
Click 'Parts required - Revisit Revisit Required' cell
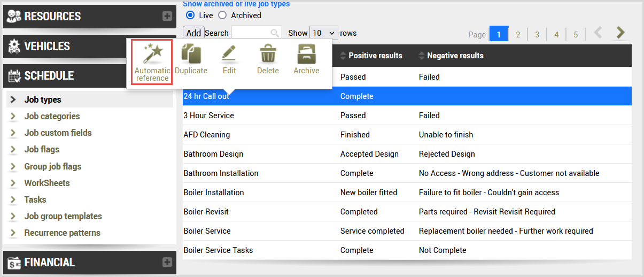click(x=487, y=212)
